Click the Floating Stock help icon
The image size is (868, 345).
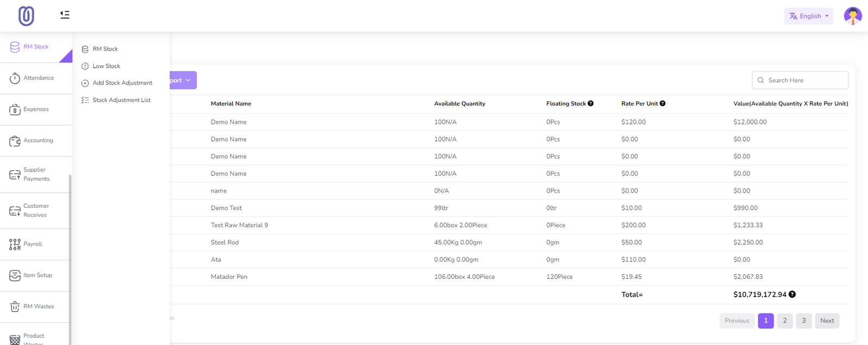coord(591,104)
